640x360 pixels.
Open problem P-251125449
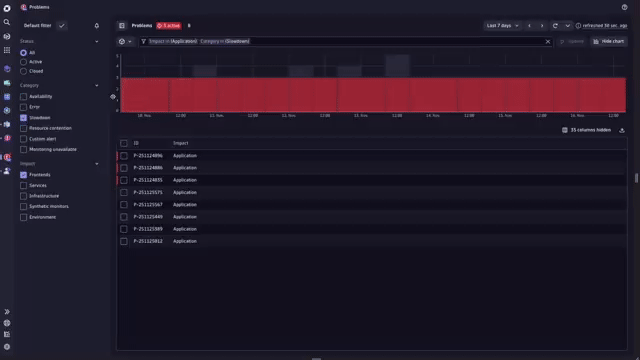point(148,217)
